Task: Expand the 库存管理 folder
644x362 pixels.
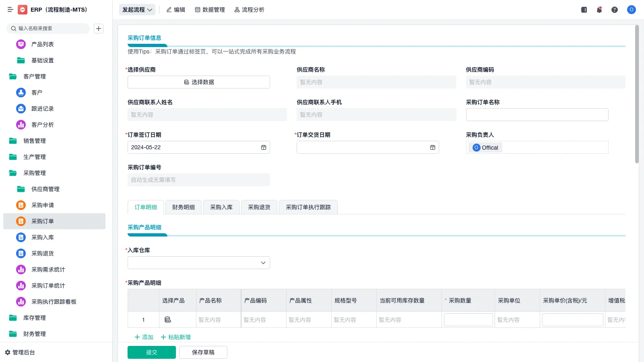Action: coord(34,318)
